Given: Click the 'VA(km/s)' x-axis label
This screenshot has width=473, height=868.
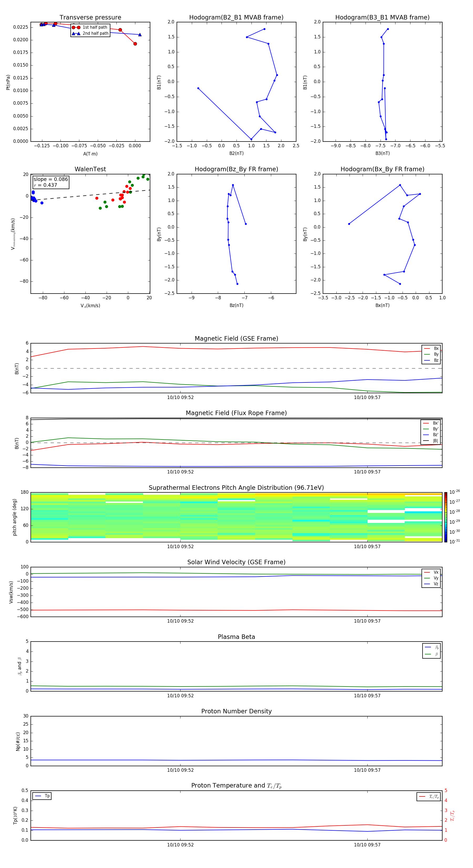Looking at the screenshot, I should (90, 306).
